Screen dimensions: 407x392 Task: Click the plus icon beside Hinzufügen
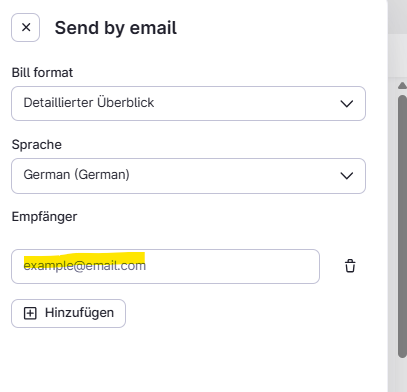point(30,313)
